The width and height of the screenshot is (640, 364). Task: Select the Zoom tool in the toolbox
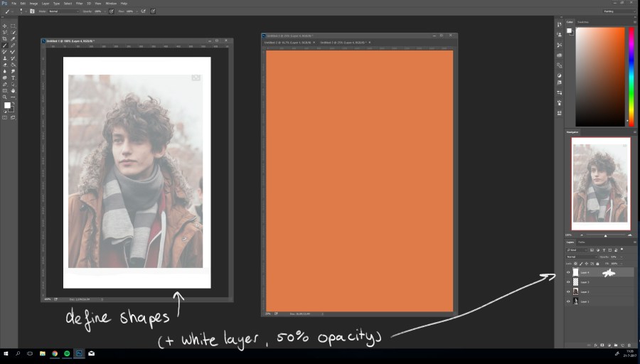click(5, 97)
